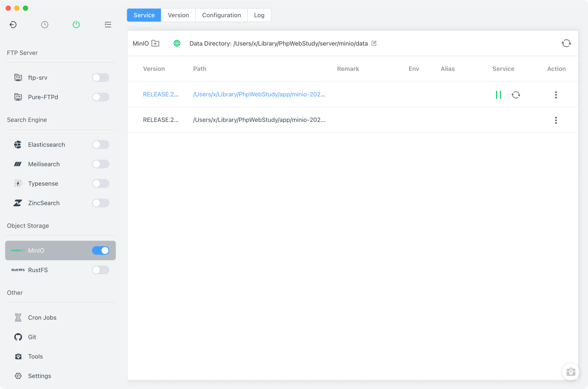
Task: Click the ZincSearch logo icon
Action: [18, 203]
